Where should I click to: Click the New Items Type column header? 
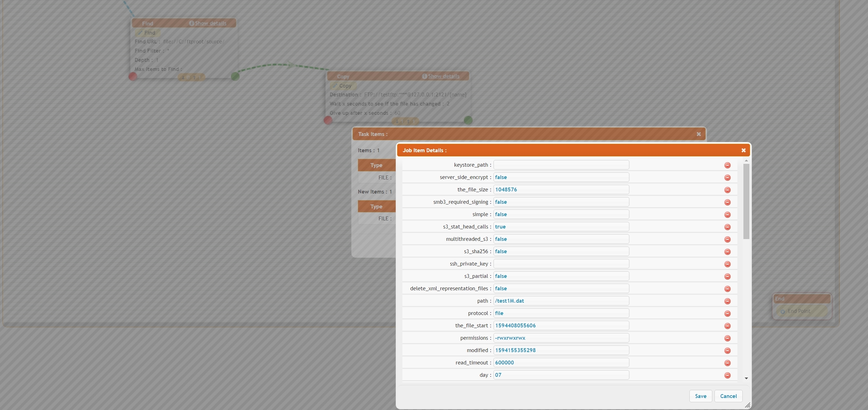(376, 207)
